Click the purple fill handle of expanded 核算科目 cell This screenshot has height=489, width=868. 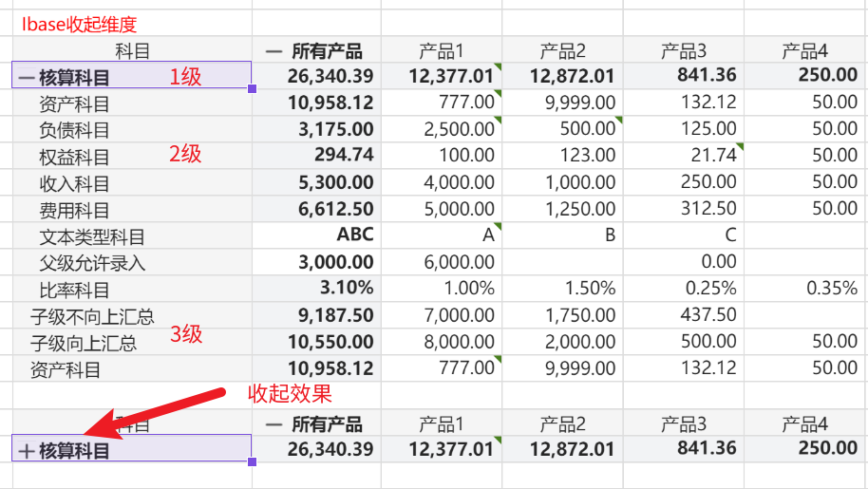point(253,88)
